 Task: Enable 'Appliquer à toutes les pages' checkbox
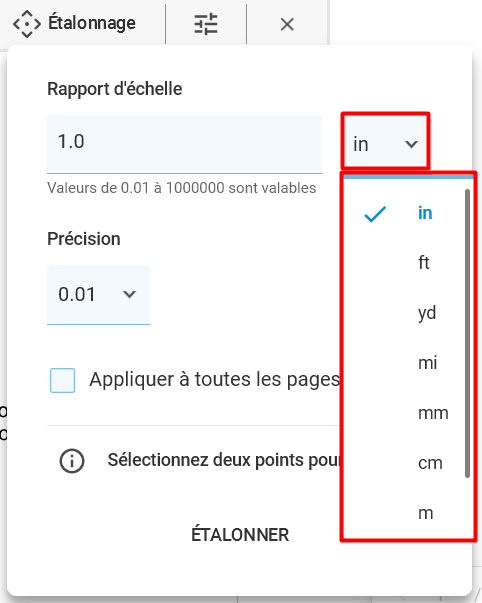coord(62,380)
